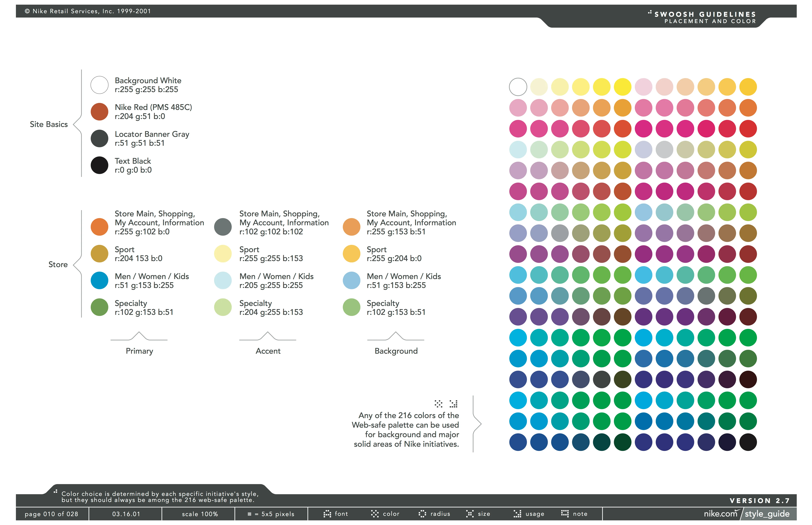
Task: Select the Store Main swatch labeled r:255 g:153 b:51
Action: (351, 227)
